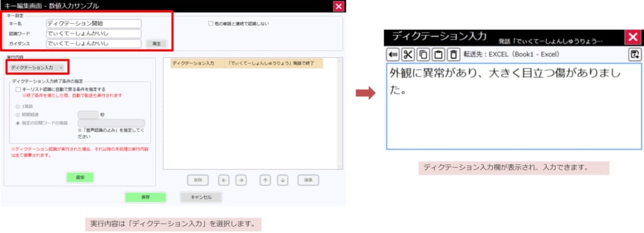Move action right with right arrow button

point(241,180)
